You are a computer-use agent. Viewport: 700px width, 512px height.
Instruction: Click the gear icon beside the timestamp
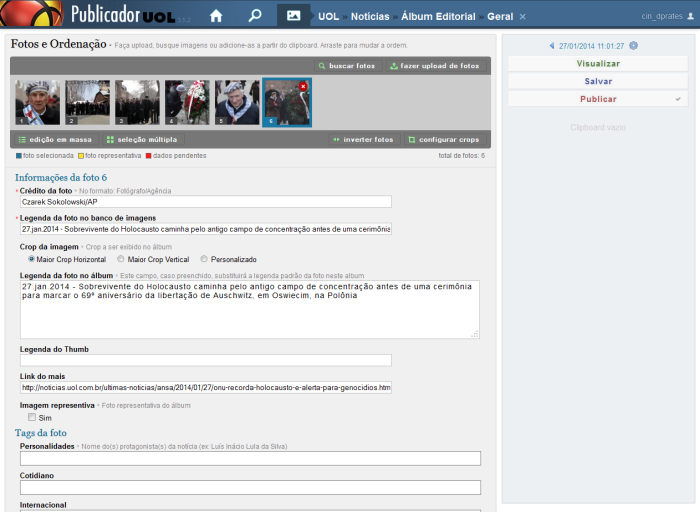pyautogui.click(x=633, y=46)
